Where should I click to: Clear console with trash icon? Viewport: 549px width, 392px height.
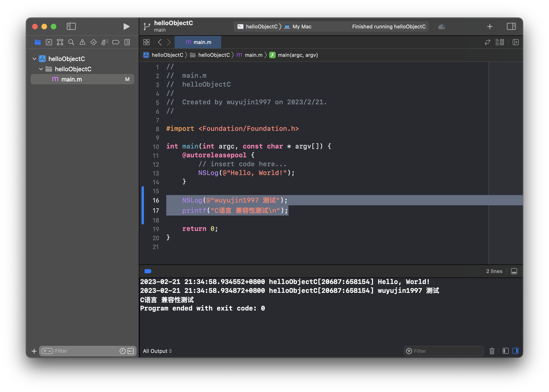click(491, 351)
